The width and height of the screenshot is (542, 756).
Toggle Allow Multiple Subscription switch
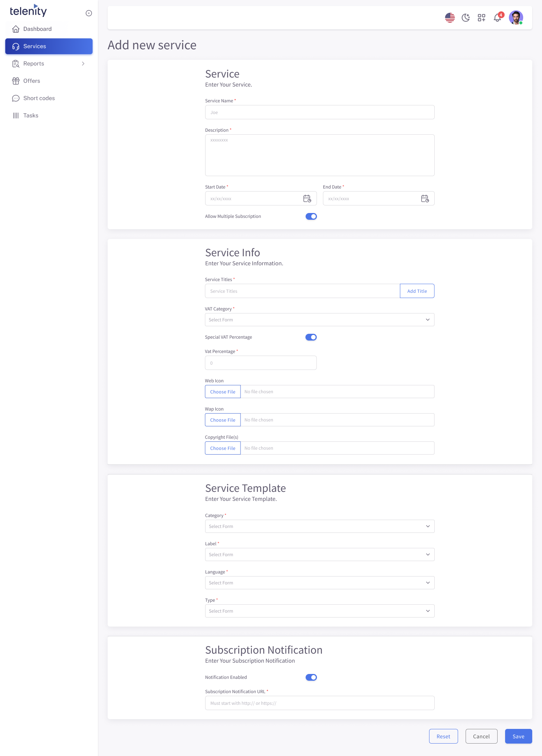tap(311, 216)
